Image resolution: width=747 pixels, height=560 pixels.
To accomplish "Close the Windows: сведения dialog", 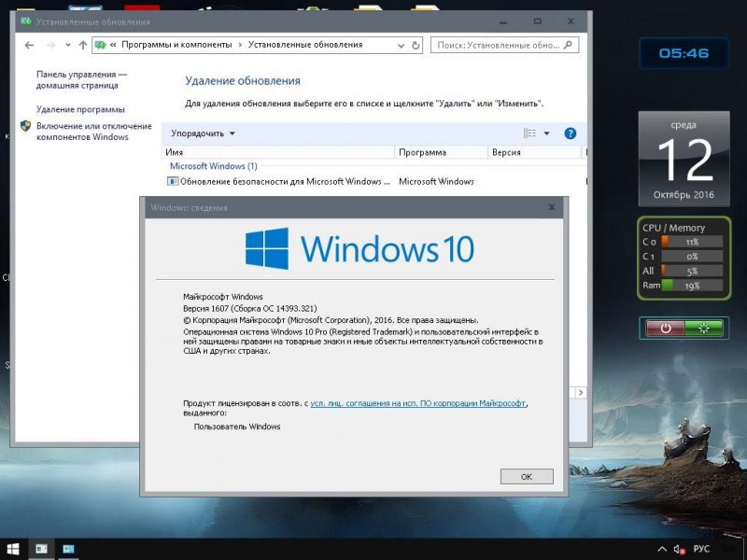I will tap(552, 207).
